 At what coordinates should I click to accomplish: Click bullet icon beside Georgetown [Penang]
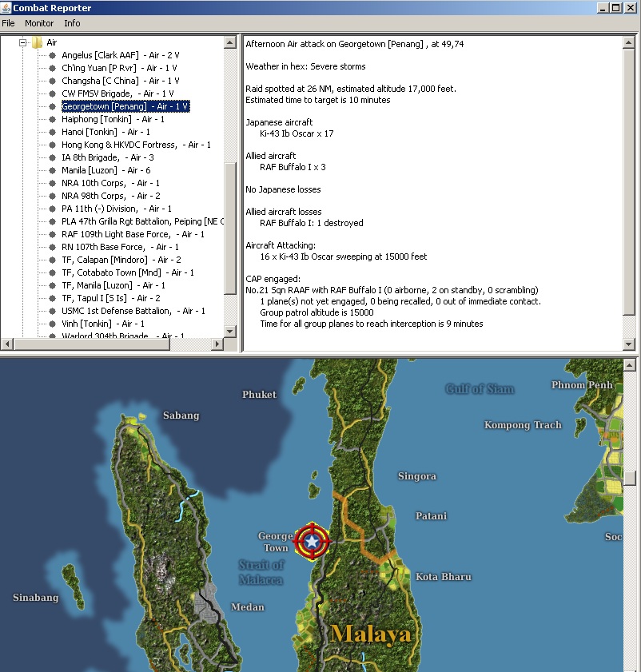(52, 106)
